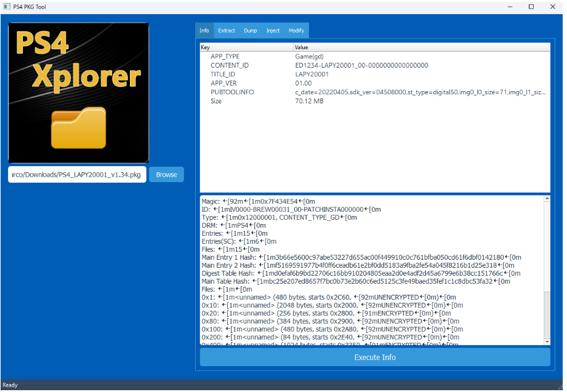Image resolution: width=567 pixels, height=392 pixels.
Task: Click the Value column header
Action: click(419, 47)
